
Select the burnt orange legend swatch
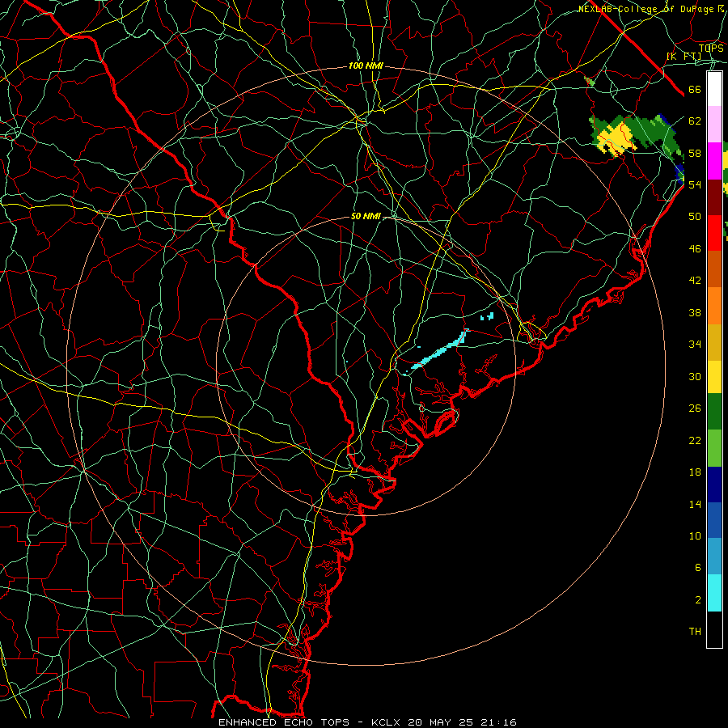pyautogui.click(x=714, y=269)
